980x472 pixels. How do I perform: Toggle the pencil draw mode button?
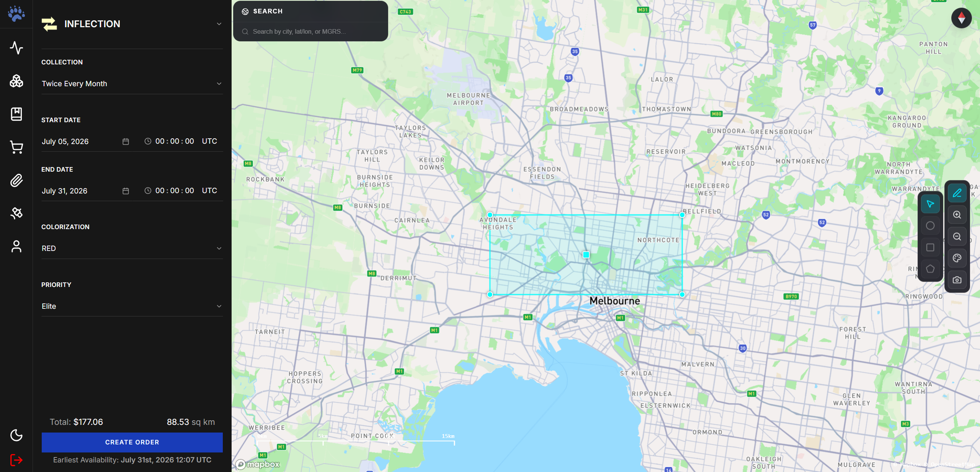957,193
